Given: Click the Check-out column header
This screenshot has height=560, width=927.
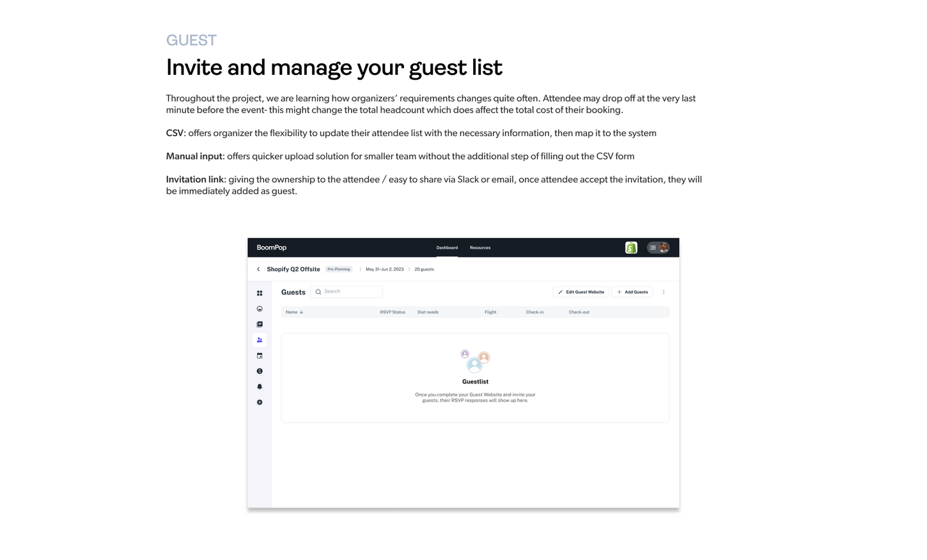Looking at the screenshot, I should [579, 312].
